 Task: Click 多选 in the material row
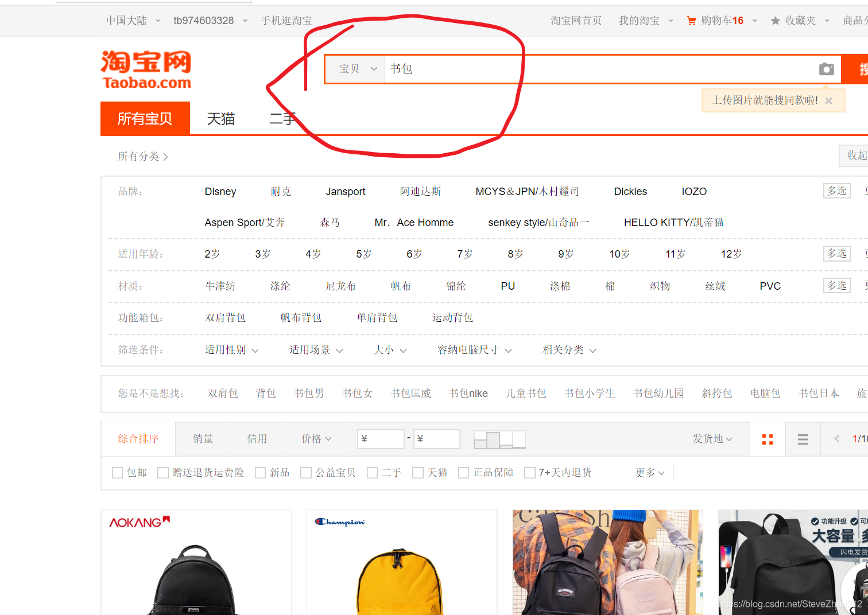(837, 286)
